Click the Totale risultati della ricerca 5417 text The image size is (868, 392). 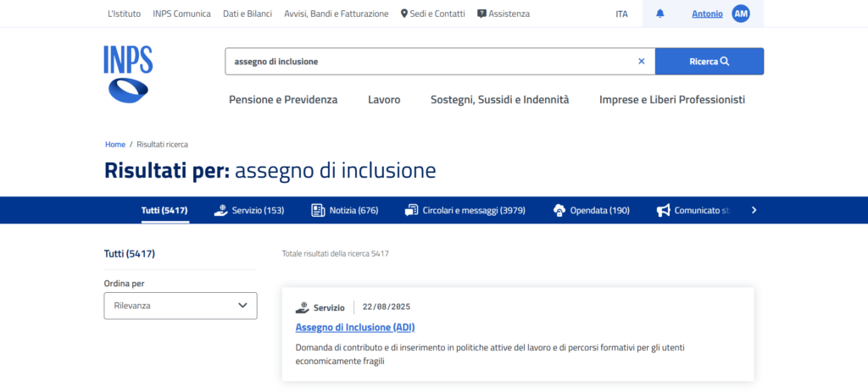(336, 254)
